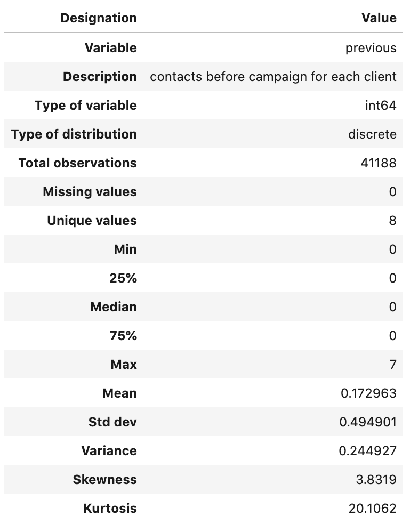The width and height of the screenshot is (418, 532).
Task: Click the Max value 7
Action: point(393,365)
